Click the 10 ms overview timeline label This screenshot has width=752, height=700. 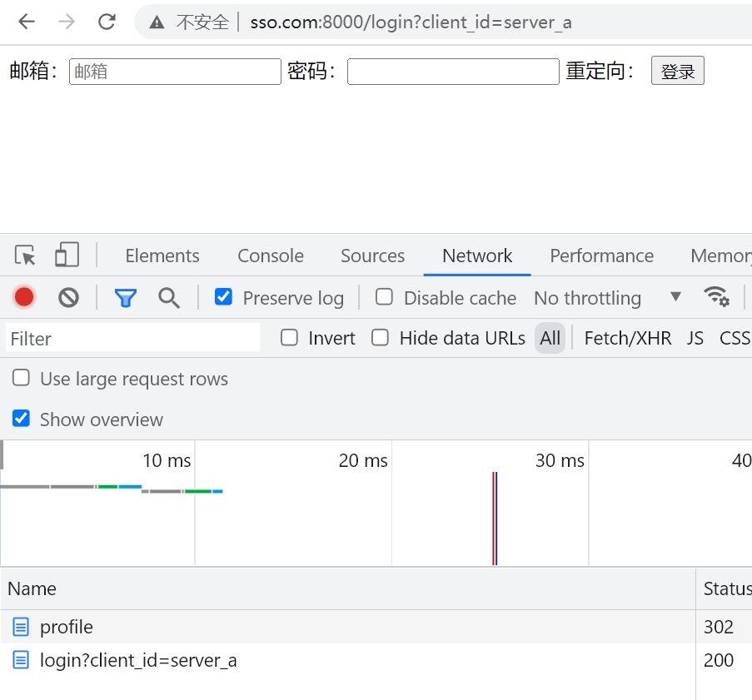(167, 460)
